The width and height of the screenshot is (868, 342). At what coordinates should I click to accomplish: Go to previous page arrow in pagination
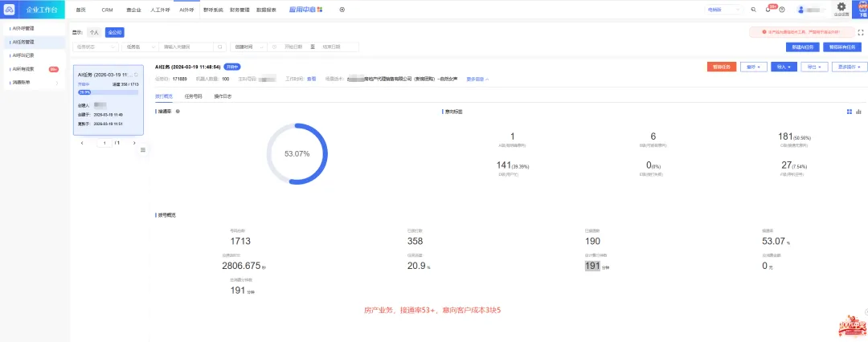click(x=83, y=143)
